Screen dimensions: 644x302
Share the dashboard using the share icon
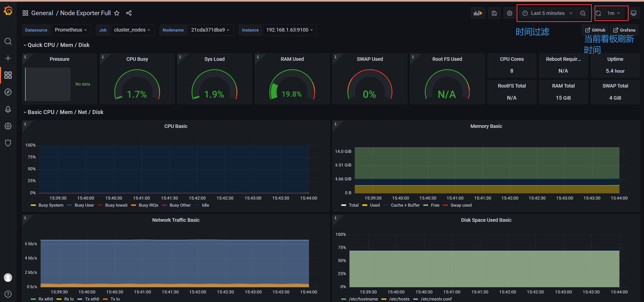click(129, 13)
